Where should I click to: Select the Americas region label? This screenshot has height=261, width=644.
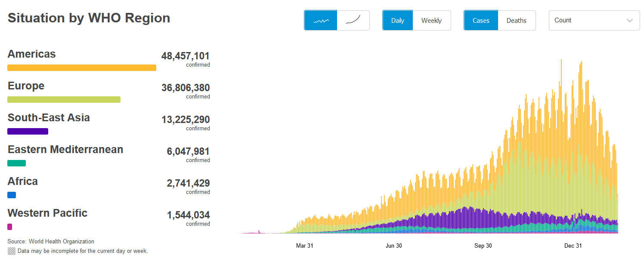[x=31, y=54]
